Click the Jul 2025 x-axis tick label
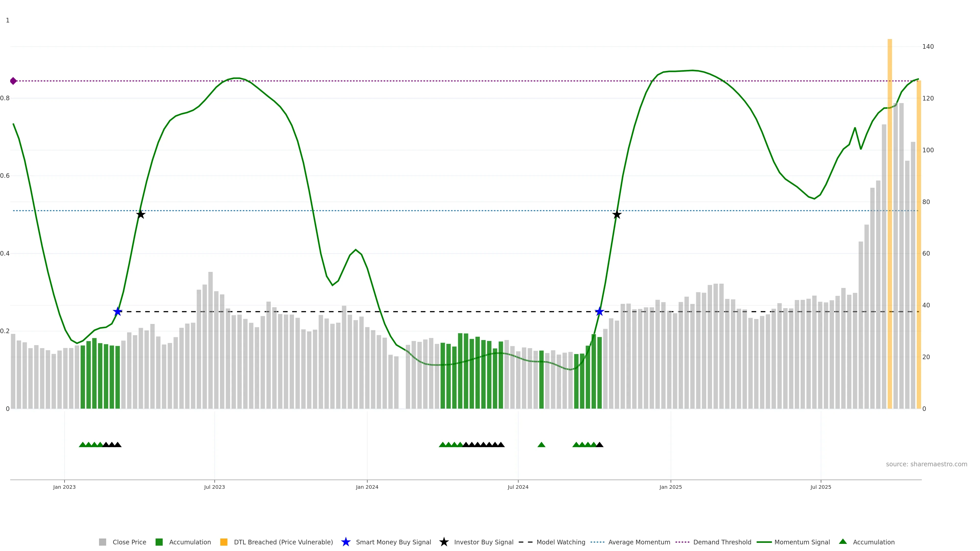The height and width of the screenshot is (551, 980). point(820,487)
